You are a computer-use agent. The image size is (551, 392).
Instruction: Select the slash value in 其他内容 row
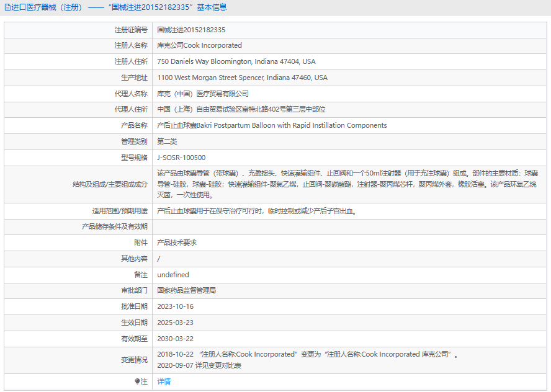[159, 259]
